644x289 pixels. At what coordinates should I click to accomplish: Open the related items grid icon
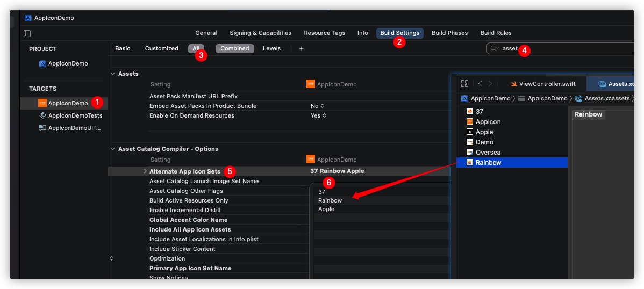(464, 84)
